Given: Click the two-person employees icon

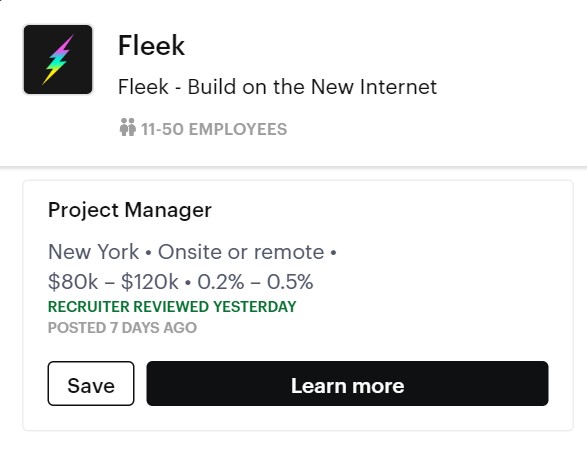Looking at the screenshot, I should click(x=127, y=127).
